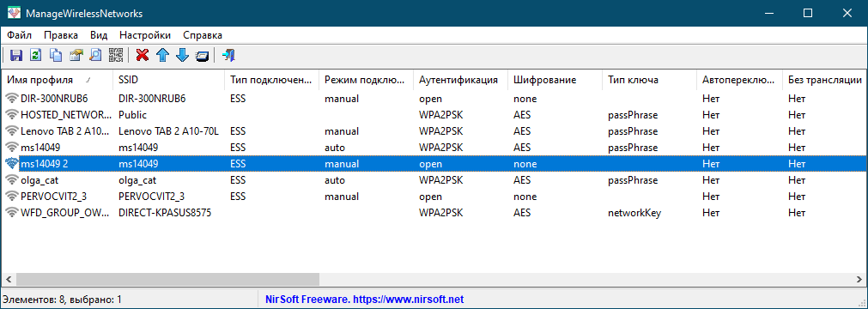
Task: Select the DIR-300NRUB6 profile name
Action: tap(54, 99)
